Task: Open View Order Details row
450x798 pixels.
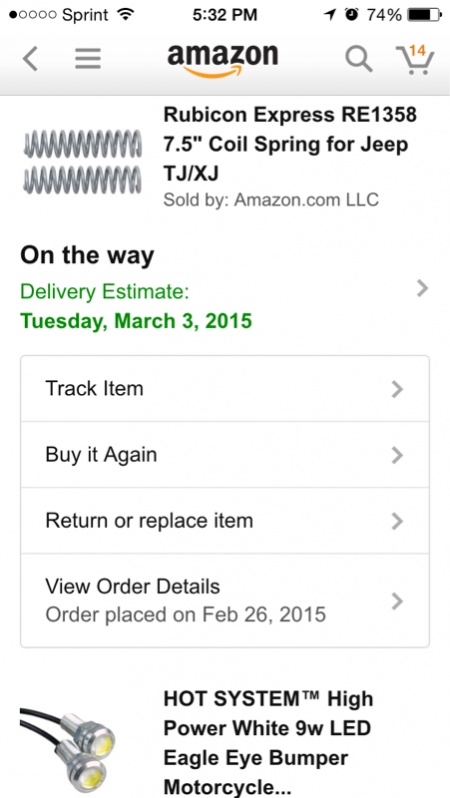Action: click(224, 601)
